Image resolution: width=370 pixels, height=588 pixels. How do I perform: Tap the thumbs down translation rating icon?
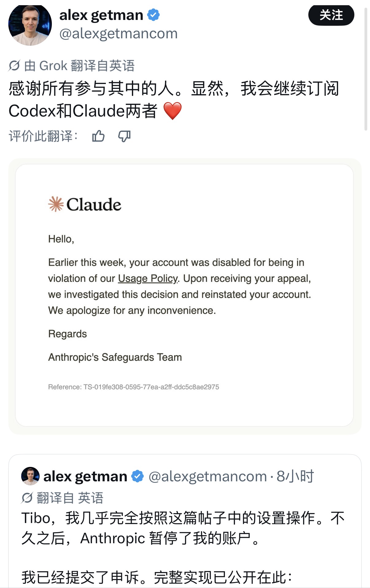point(124,136)
